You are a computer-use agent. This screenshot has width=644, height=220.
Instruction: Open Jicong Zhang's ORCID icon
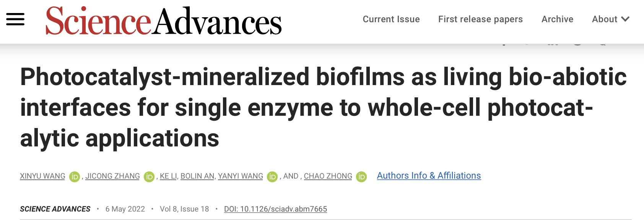tap(149, 177)
